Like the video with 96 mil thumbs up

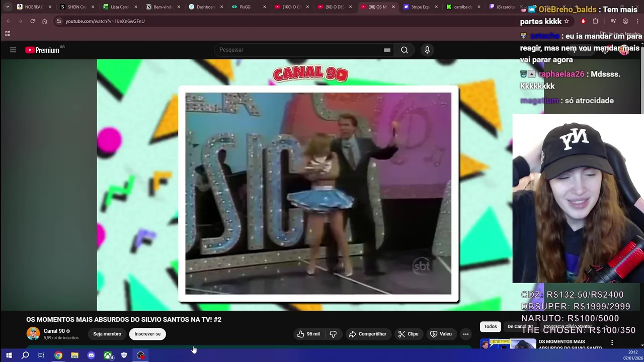click(x=308, y=334)
